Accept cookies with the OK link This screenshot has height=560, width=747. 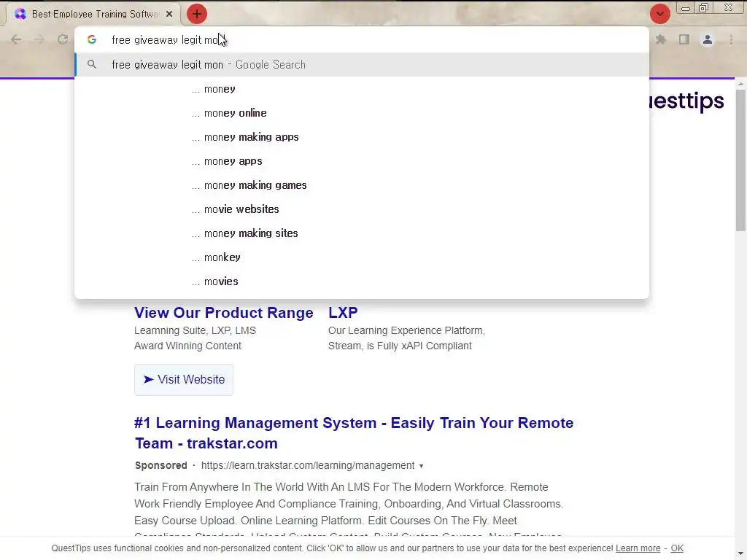677,548
